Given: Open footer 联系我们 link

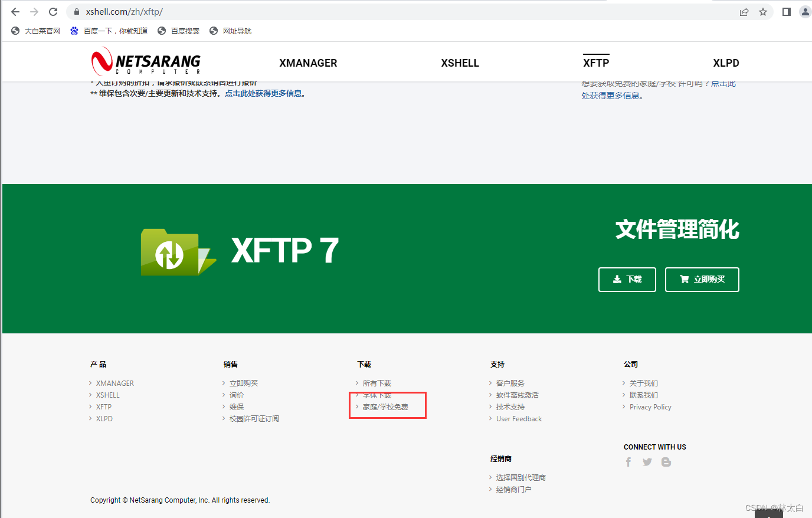Looking at the screenshot, I should (644, 395).
